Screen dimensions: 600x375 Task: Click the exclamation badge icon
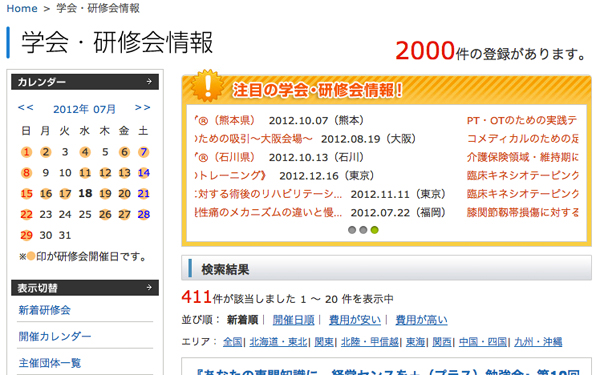[x=208, y=86]
